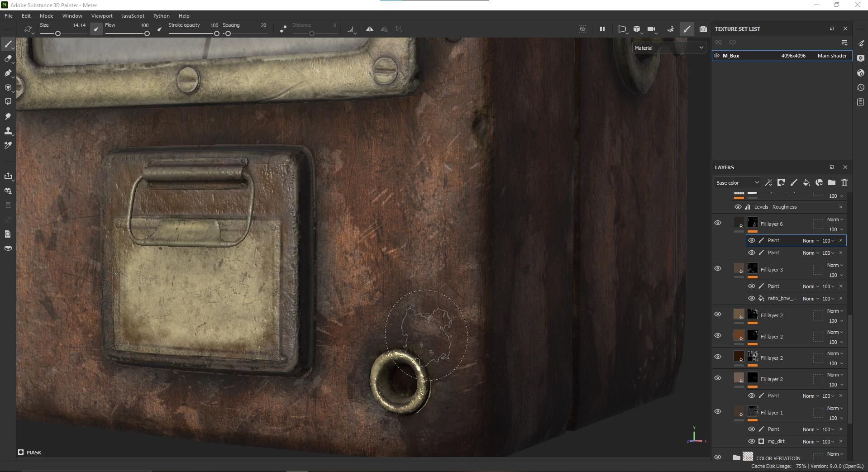The image size is (868, 472).
Task: Open the Viewport menu
Action: pyautogui.click(x=102, y=15)
